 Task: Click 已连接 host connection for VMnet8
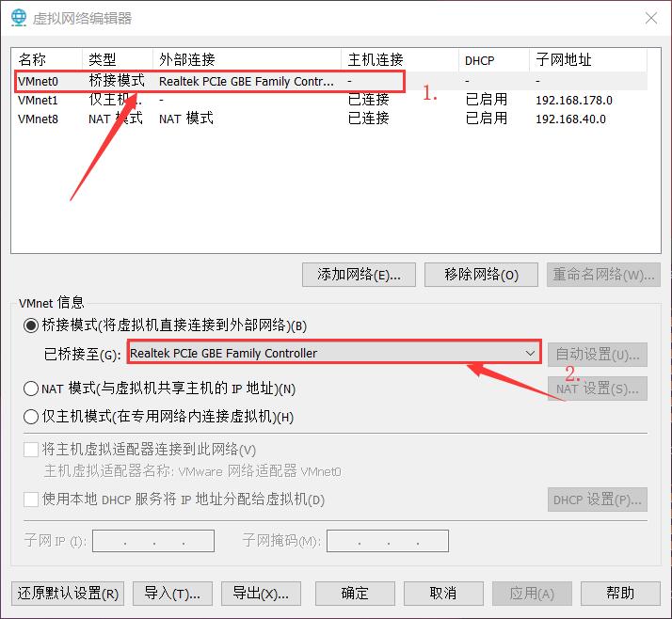click(369, 119)
